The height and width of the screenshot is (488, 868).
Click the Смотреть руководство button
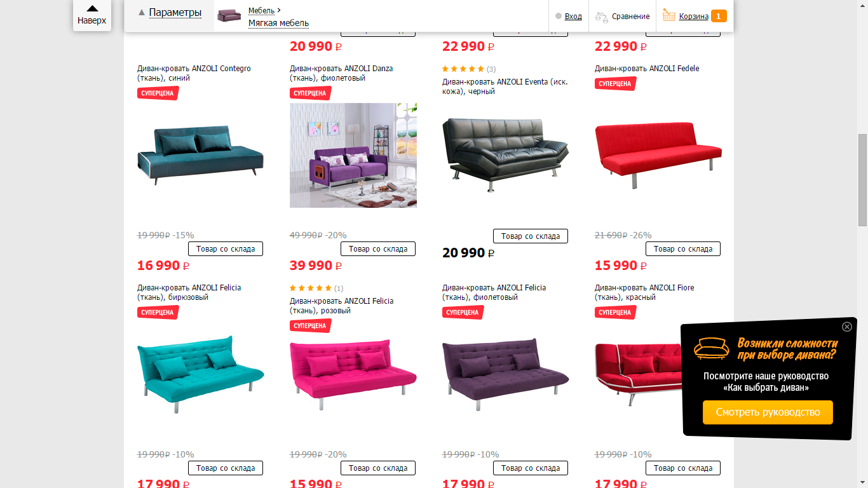(768, 412)
